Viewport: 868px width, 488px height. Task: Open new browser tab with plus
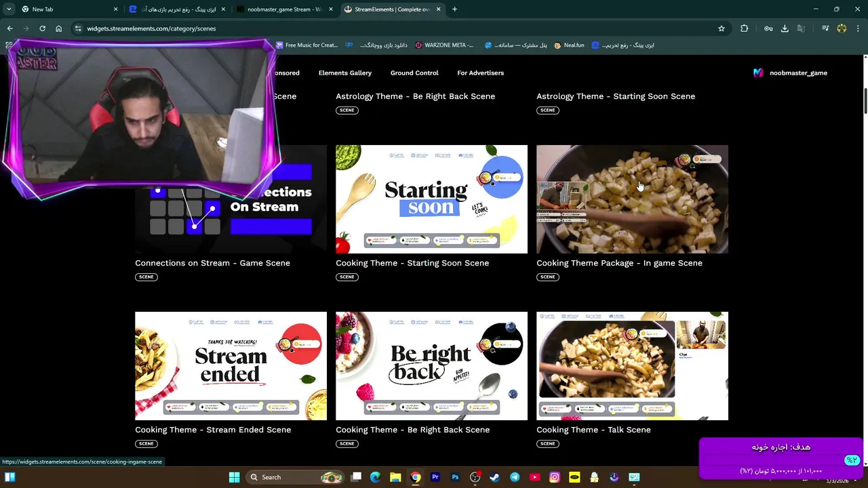[454, 9]
